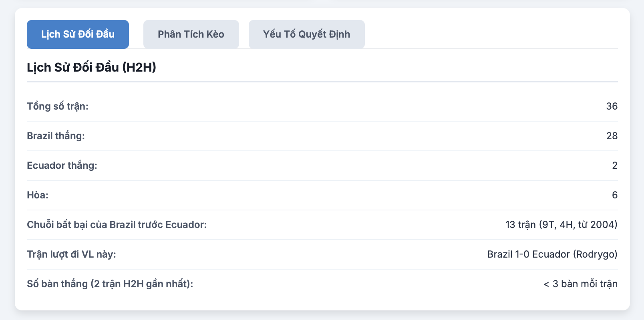Select the Brazil 1-0 Ecuador (Rodrygo) result
Viewport: 644px width, 320px height.
552,254
